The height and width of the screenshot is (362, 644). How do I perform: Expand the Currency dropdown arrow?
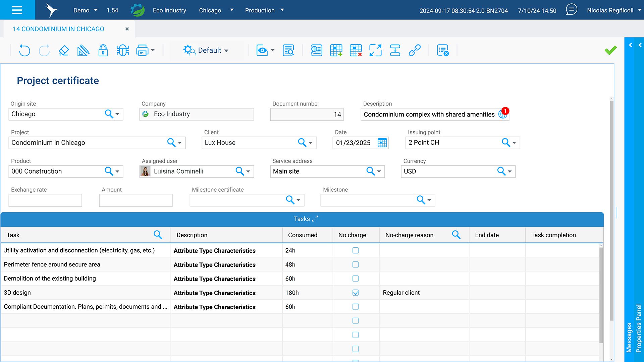click(510, 171)
